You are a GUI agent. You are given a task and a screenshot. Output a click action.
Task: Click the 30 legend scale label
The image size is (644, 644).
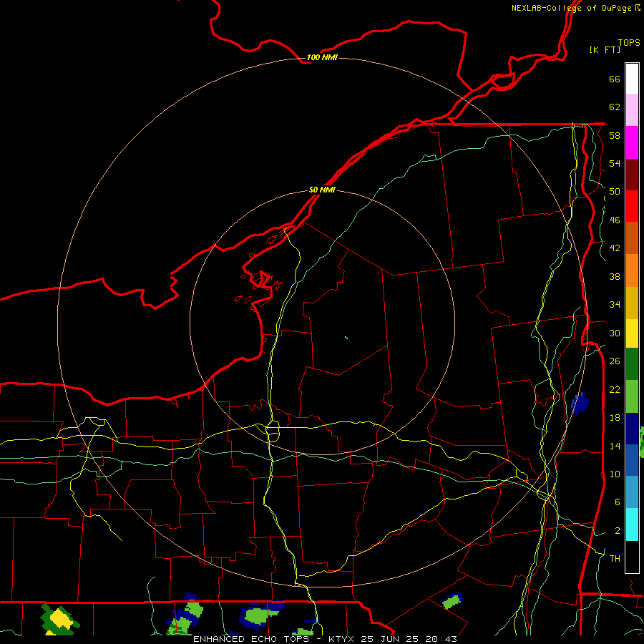click(x=615, y=333)
